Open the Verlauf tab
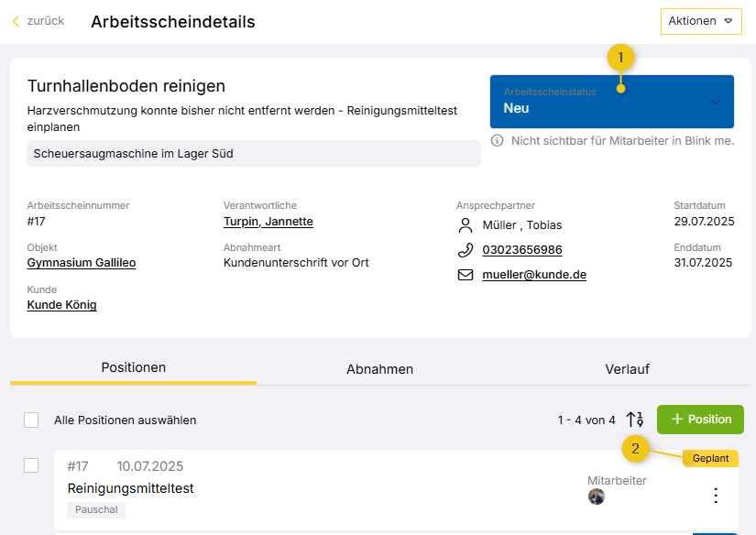 click(627, 369)
